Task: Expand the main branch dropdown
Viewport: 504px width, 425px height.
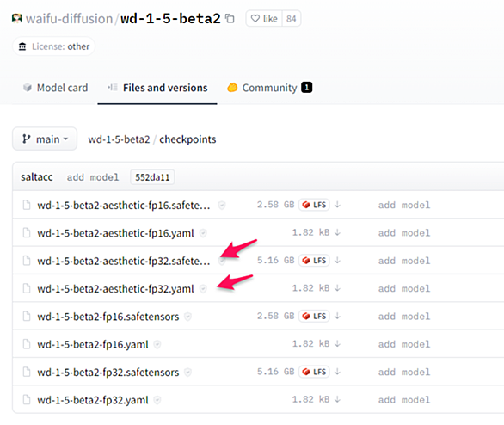Action: (x=45, y=139)
